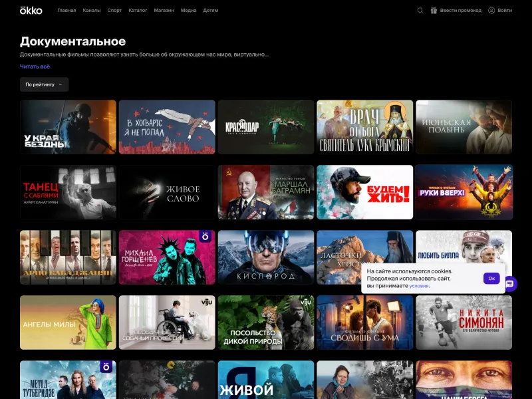The width and height of the screenshot is (532, 399).
Task: Click the Документальное page heading
Action: click(72, 41)
